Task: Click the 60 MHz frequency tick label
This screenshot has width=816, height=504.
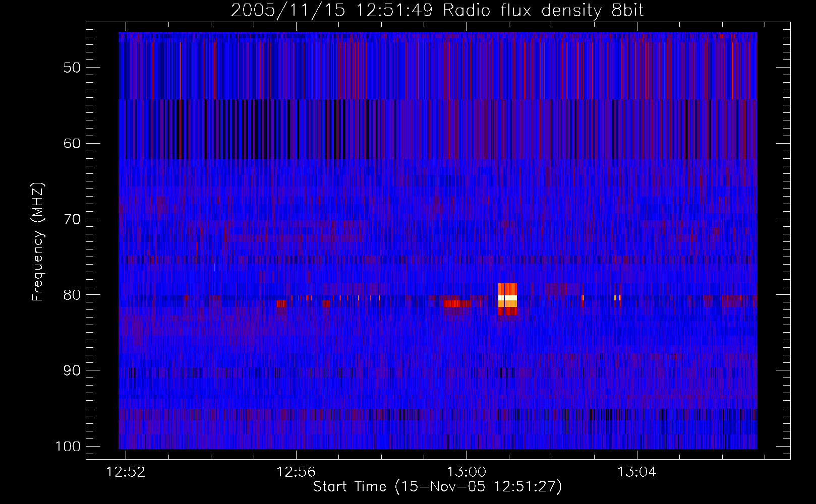Action: coord(72,143)
